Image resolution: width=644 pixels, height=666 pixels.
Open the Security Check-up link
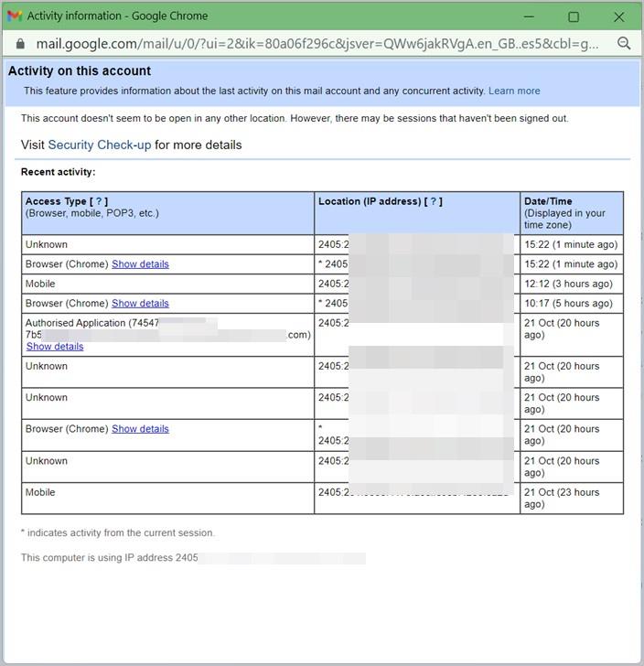coord(100,145)
